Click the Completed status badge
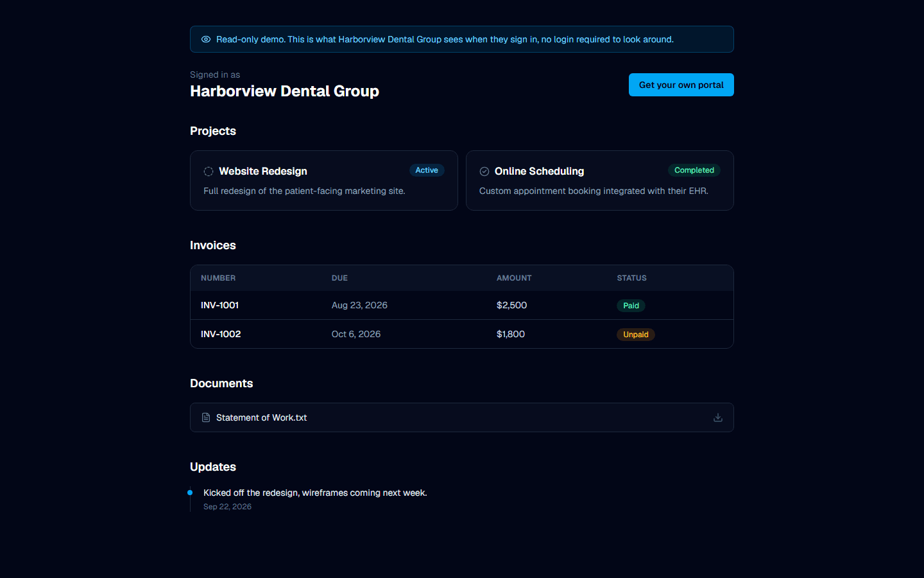Image resolution: width=924 pixels, height=578 pixels. tap(694, 170)
